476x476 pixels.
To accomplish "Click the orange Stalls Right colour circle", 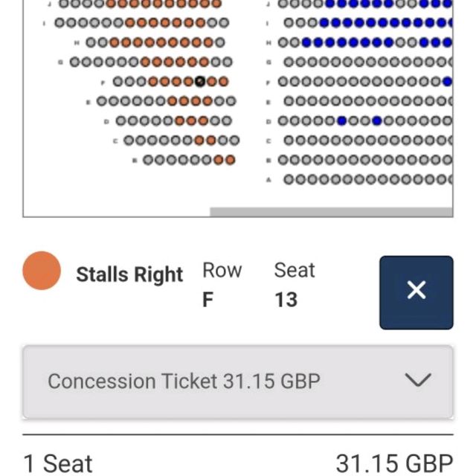I will [42, 271].
